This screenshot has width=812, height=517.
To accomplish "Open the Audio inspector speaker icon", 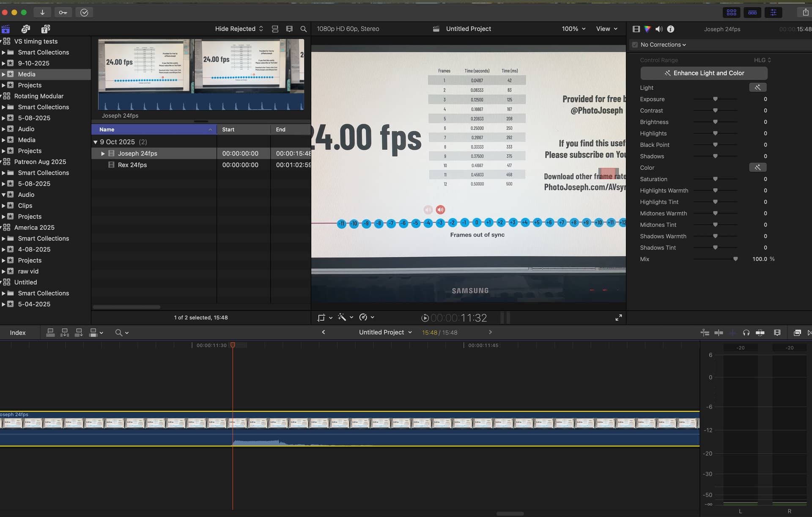I will [658, 29].
